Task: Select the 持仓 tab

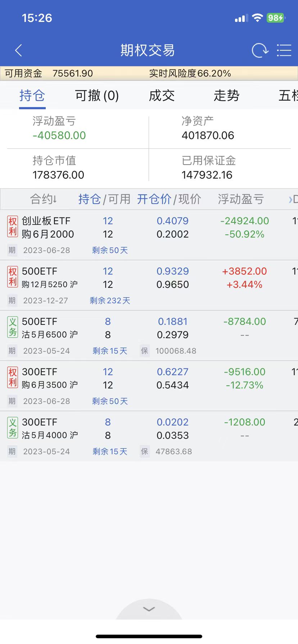Action: [32, 96]
